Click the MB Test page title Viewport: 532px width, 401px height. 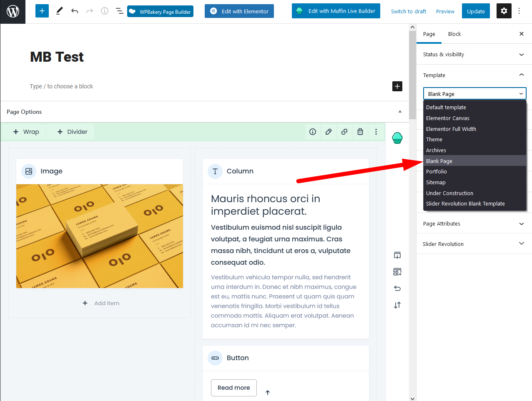57,57
